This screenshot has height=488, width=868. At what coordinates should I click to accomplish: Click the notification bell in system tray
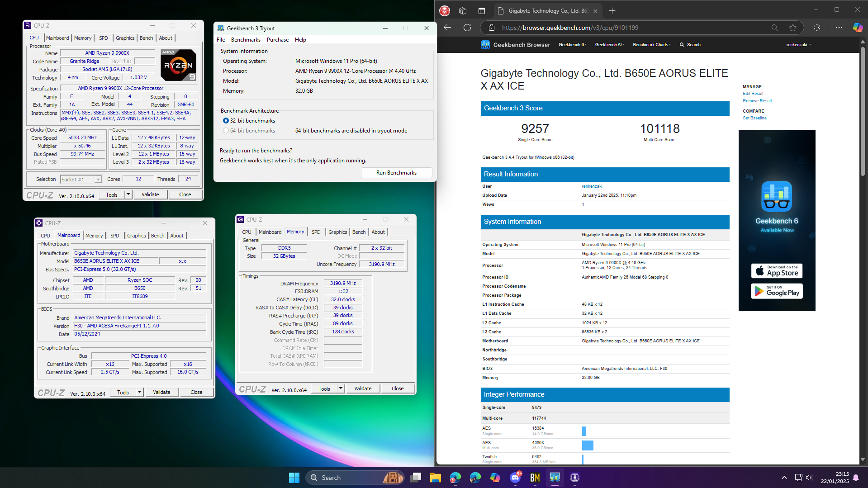(x=856, y=478)
